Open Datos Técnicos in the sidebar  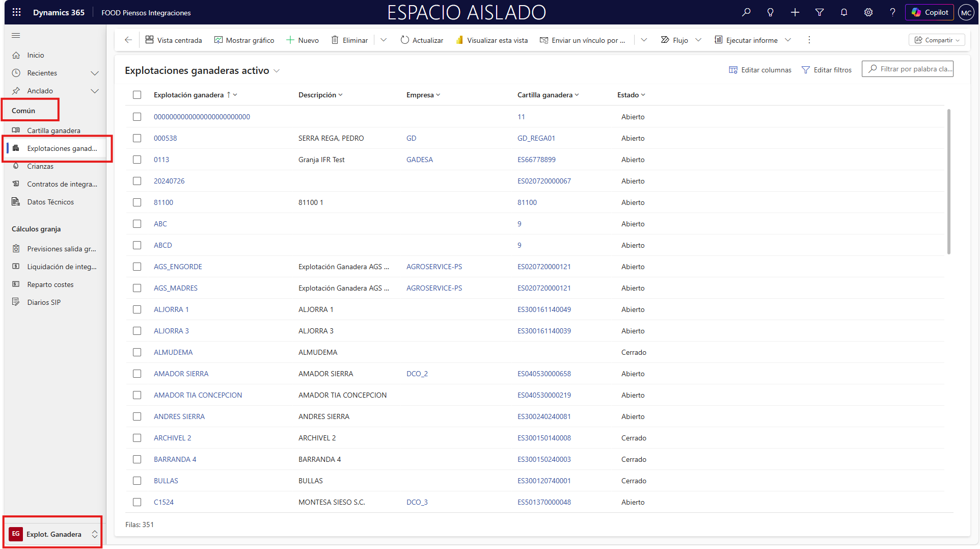point(50,202)
